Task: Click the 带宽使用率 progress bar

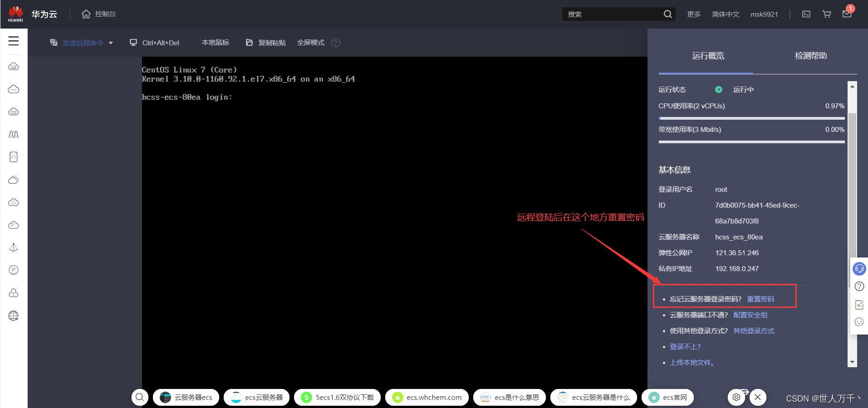Action: [751, 142]
